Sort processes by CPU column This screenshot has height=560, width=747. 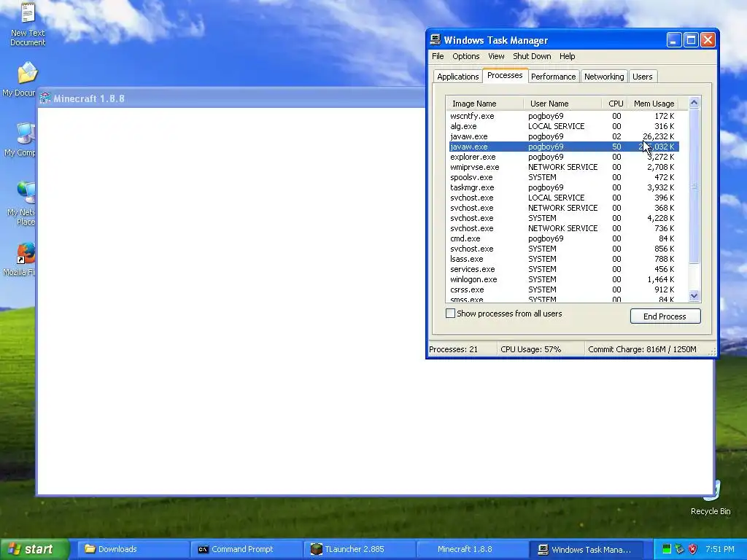tap(614, 104)
